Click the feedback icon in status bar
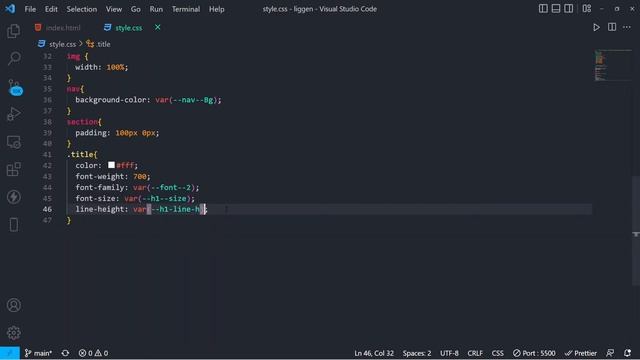The width and height of the screenshot is (640, 360). coord(610,353)
